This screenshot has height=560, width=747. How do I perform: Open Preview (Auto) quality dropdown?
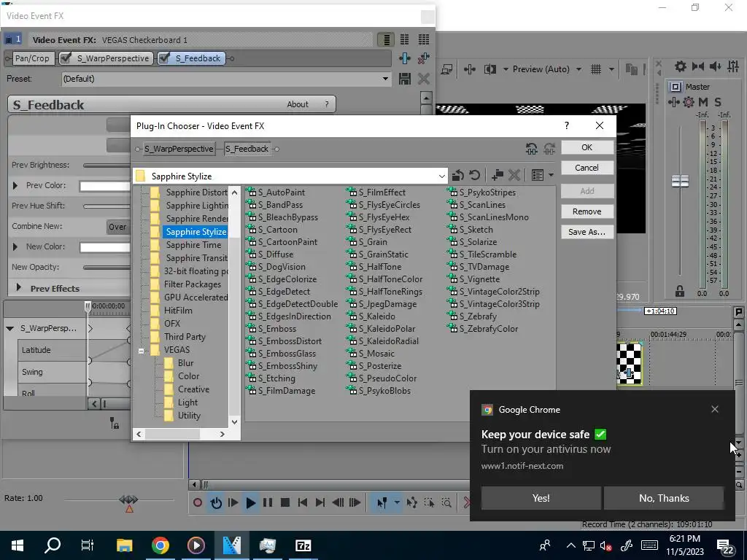point(578,69)
